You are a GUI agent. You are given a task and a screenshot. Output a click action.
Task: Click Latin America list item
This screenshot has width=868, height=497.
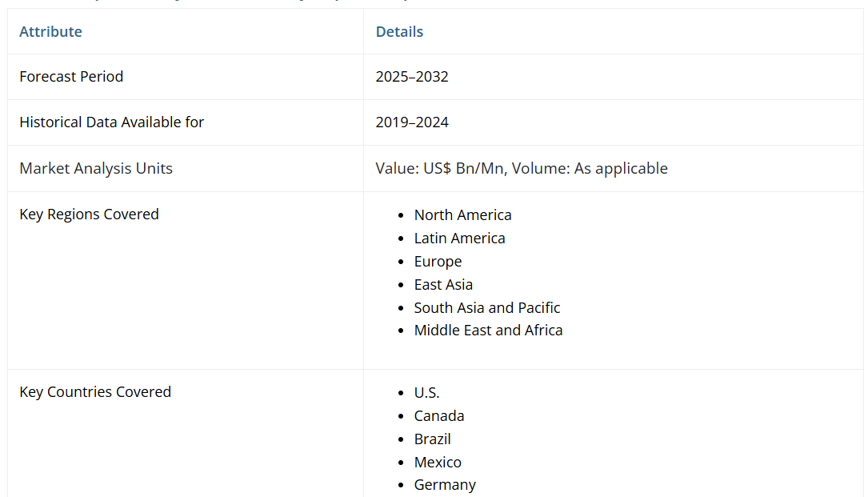point(459,238)
